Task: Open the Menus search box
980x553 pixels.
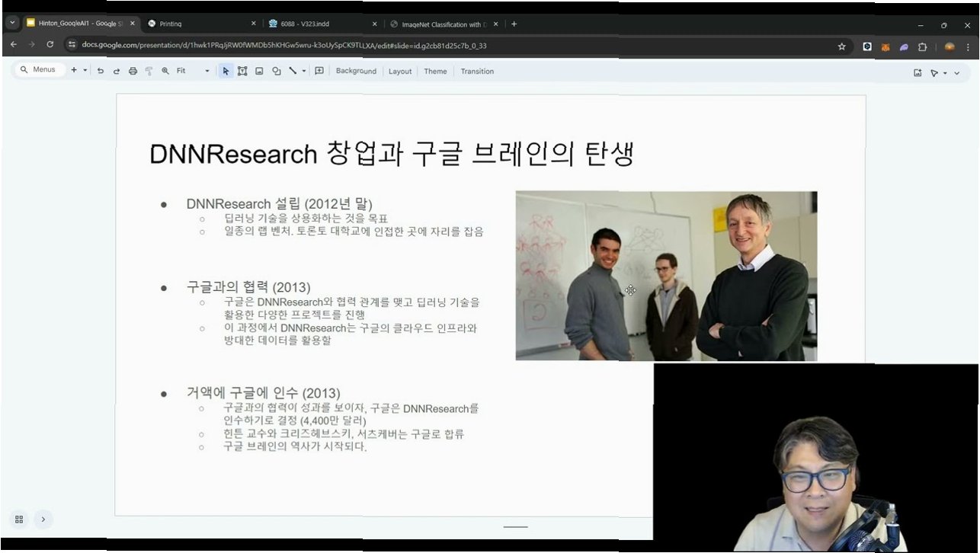Action: [x=38, y=70]
